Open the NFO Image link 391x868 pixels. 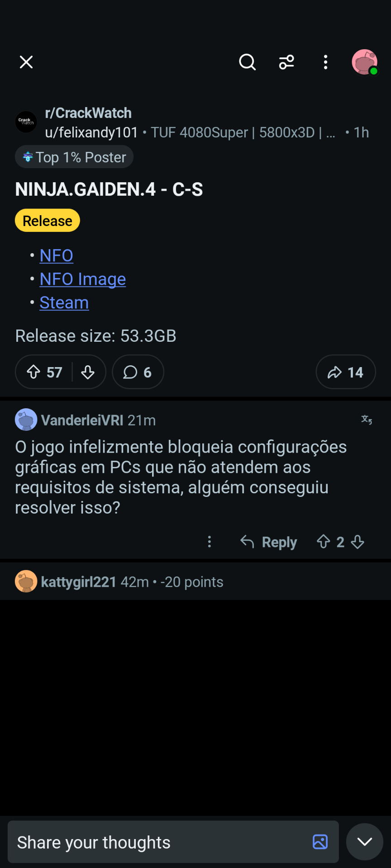83,279
